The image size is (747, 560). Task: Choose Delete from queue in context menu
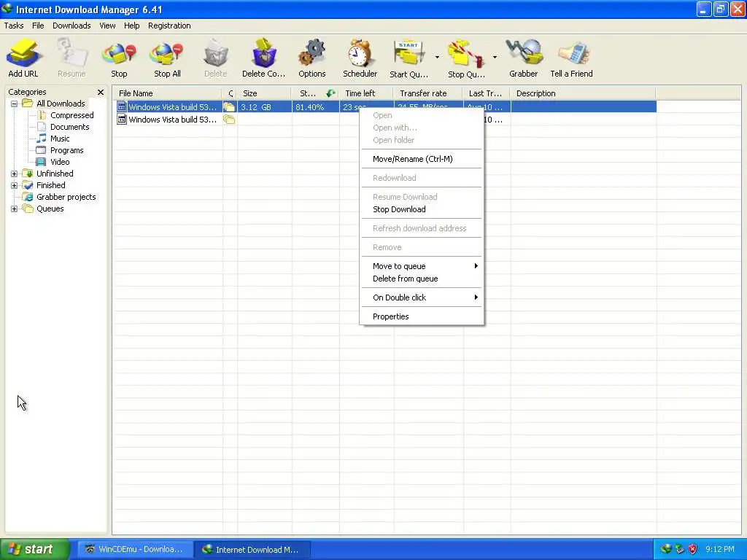tap(422, 279)
